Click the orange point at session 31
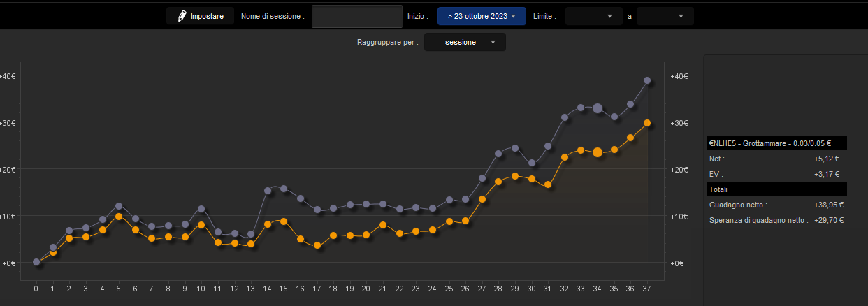The image size is (868, 306). pyautogui.click(x=548, y=184)
